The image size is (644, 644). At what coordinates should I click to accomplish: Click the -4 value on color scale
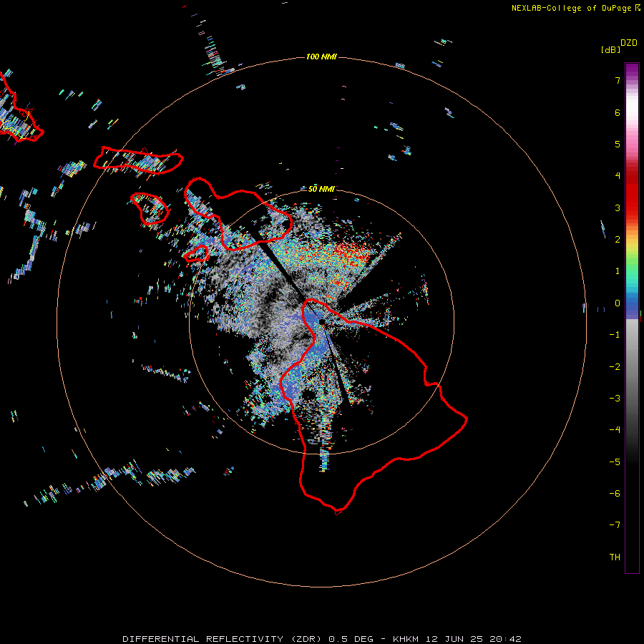pos(615,429)
